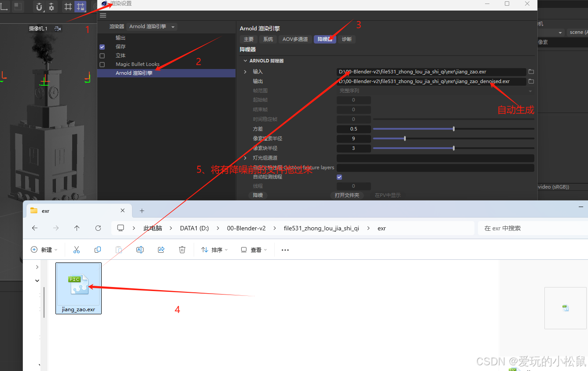Toggle the magnet snap icon in Cinema 4D toolbar
Screen dimensions: 588x371
click(39, 7)
